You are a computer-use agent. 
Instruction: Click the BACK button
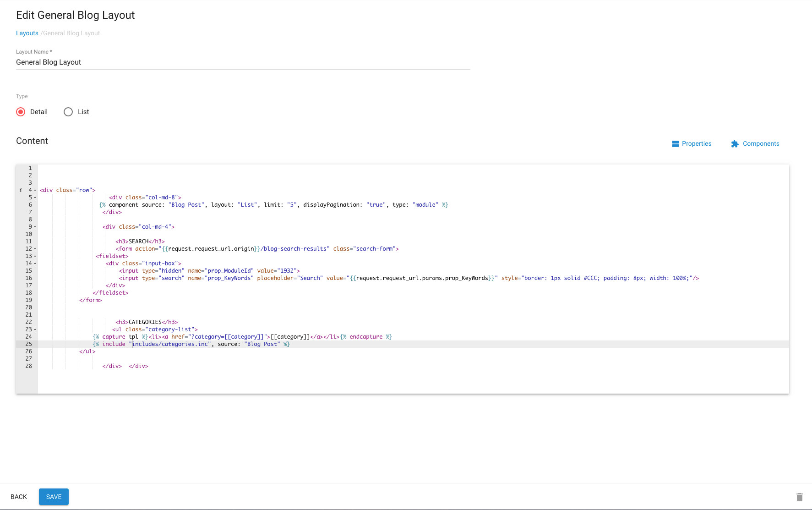(19, 497)
